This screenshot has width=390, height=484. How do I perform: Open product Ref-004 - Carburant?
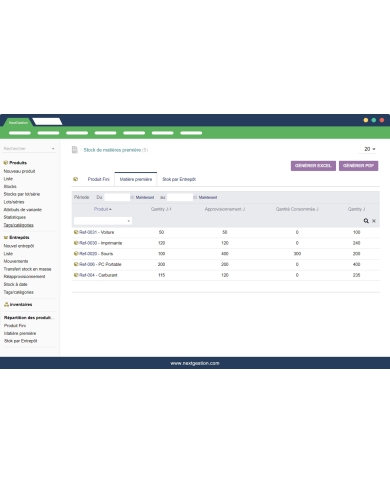98,275
